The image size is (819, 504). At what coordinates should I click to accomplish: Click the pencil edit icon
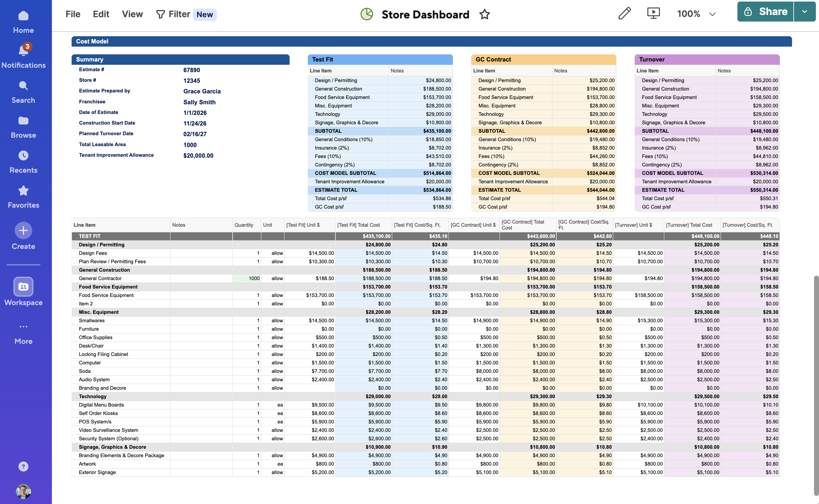(x=625, y=14)
